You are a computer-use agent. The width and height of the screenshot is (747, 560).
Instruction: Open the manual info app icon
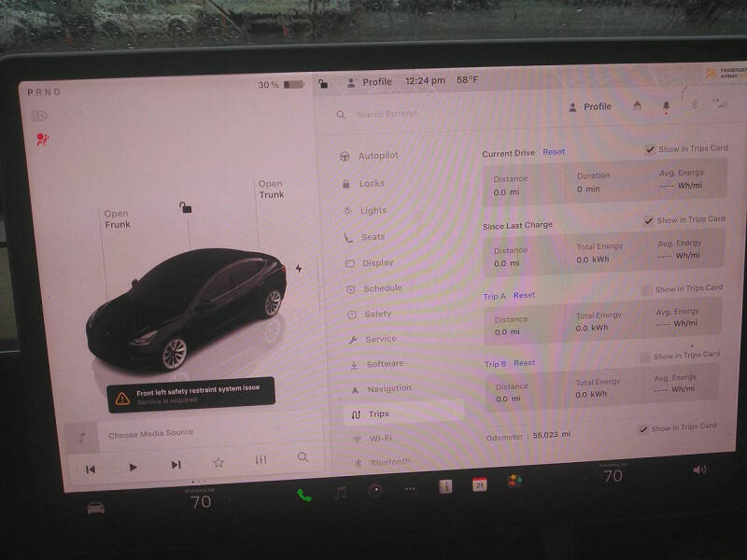click(445, 486)
